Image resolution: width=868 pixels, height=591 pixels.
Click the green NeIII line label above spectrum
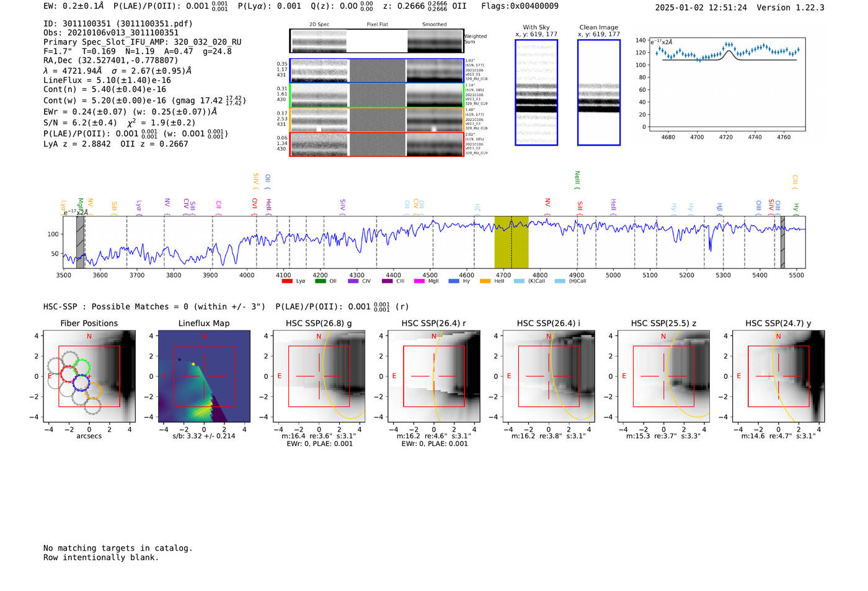(577, 179)
